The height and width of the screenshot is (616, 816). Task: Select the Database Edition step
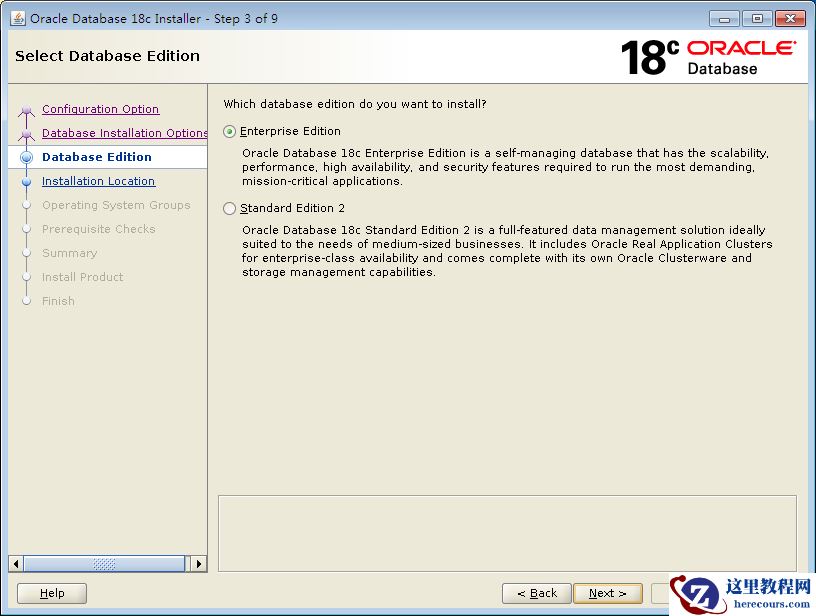(x=97, y=157)
